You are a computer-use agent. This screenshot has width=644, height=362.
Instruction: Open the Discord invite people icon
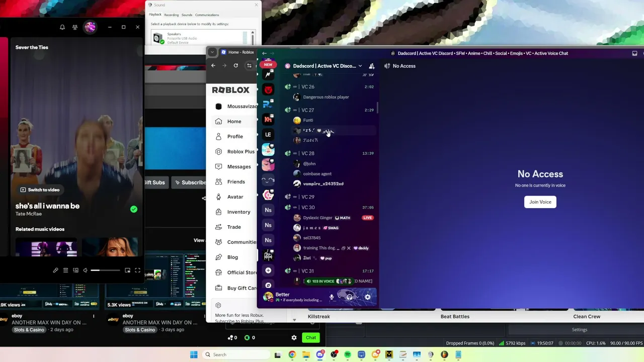coord(372,66)
